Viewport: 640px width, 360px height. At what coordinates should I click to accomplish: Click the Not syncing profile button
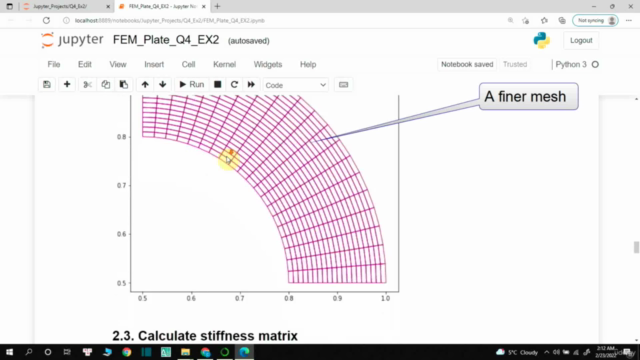point(595,20)
